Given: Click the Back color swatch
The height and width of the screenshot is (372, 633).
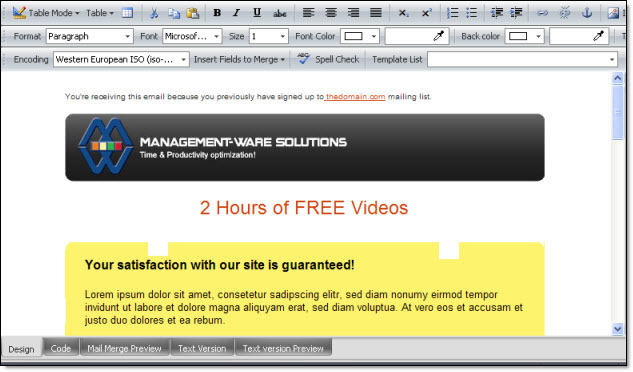Looking at the screenshot, I should 518,36.
